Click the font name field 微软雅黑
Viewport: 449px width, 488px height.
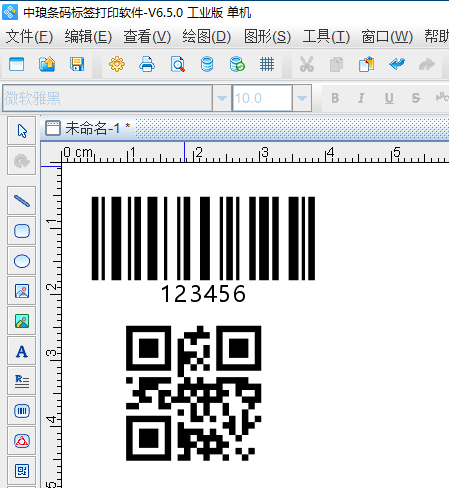pos(107,98)
